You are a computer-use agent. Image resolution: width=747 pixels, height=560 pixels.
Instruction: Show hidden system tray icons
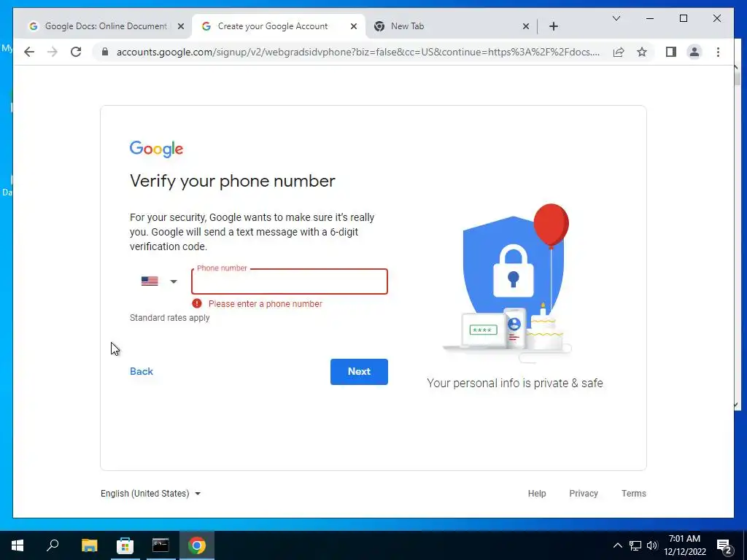tap(617, 545)
